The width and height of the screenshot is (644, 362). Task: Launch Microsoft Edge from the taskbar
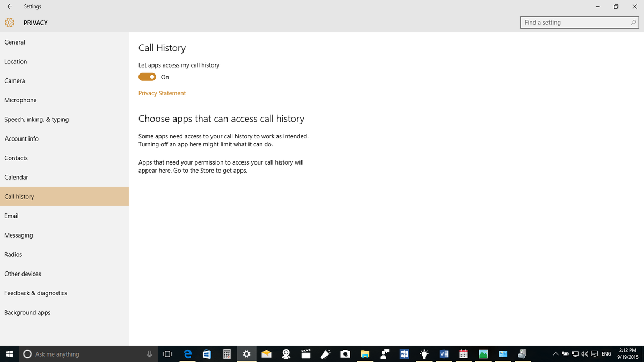click(x=187, y=354)
